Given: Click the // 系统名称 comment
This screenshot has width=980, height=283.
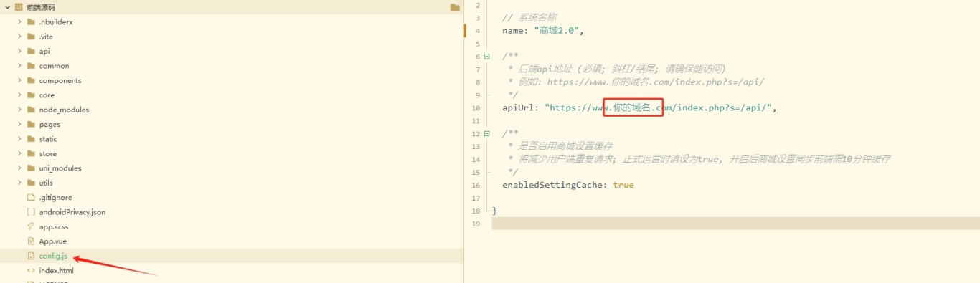Looking at the screenshot, I should (x=529, y=18).
